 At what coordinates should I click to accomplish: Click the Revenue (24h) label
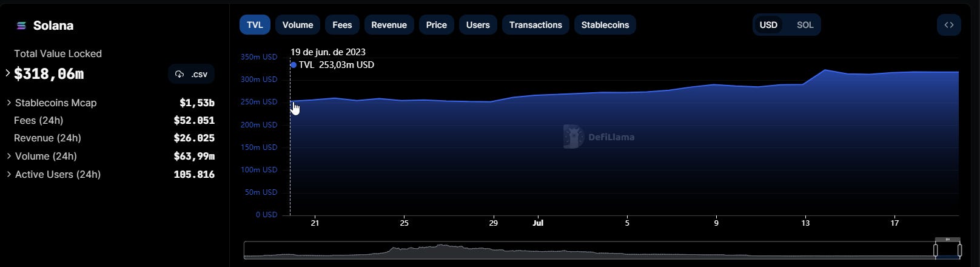click(x=47, y=138)
